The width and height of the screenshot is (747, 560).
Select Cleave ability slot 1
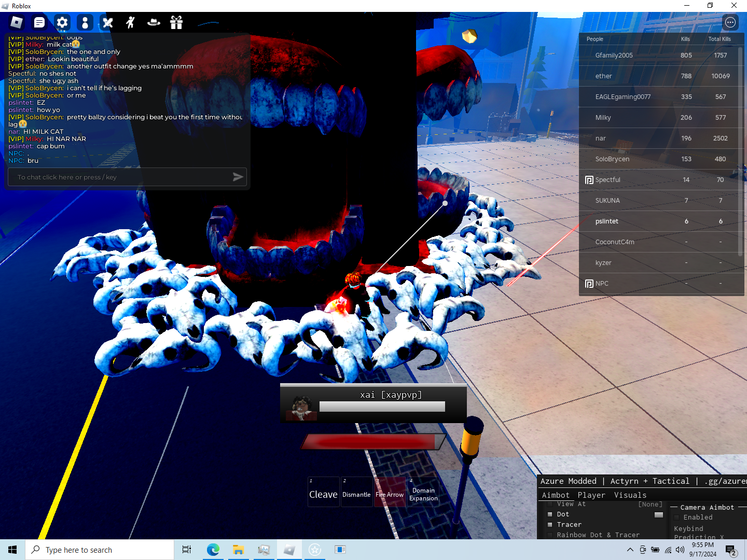click(x=323, y=492)
